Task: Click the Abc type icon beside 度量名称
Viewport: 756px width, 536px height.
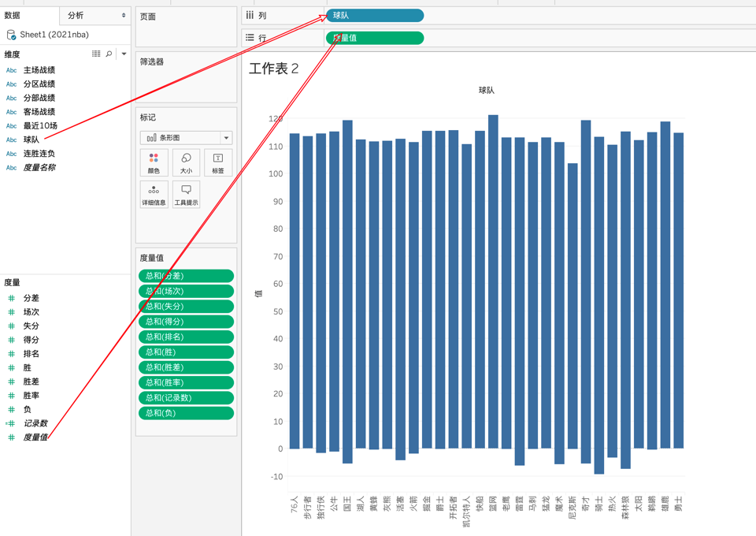Action: click(12, 168)
